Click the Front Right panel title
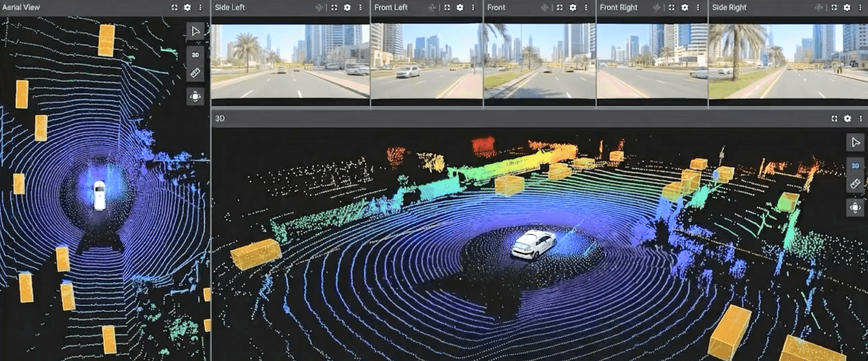This screenshot has width=868, height=361. tap(619, 8)
